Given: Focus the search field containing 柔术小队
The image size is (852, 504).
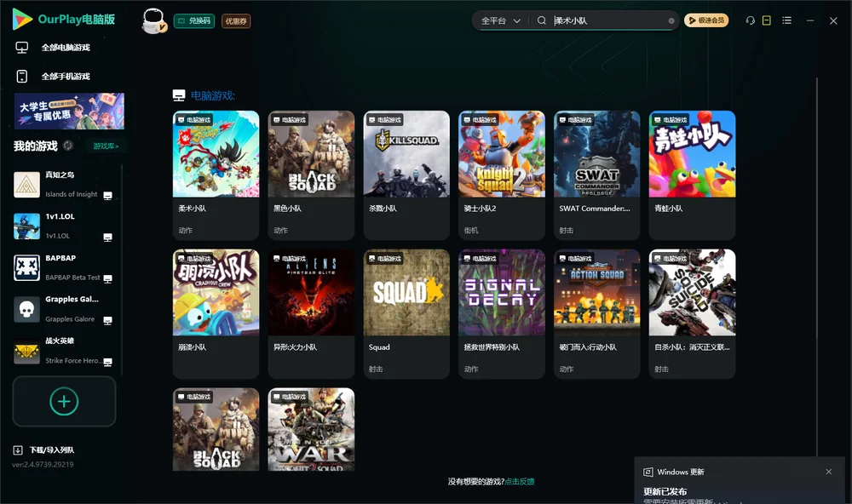Looking at the screenshot, I should point(608,20).
